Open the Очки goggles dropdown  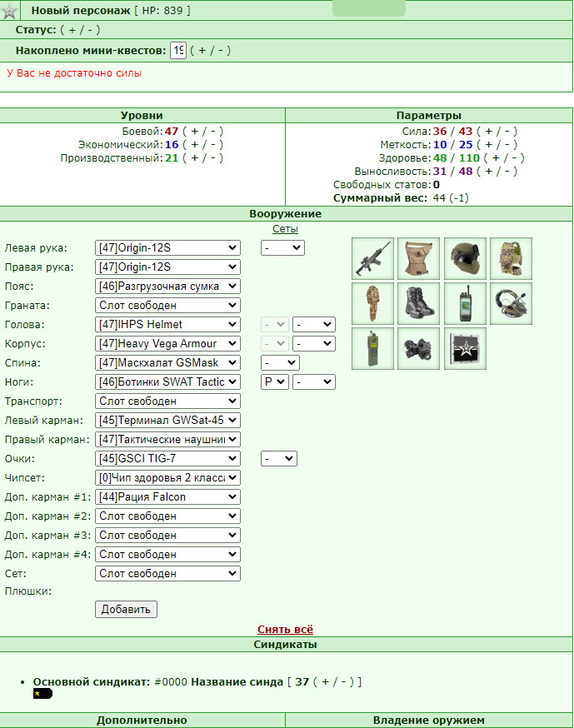167,459
